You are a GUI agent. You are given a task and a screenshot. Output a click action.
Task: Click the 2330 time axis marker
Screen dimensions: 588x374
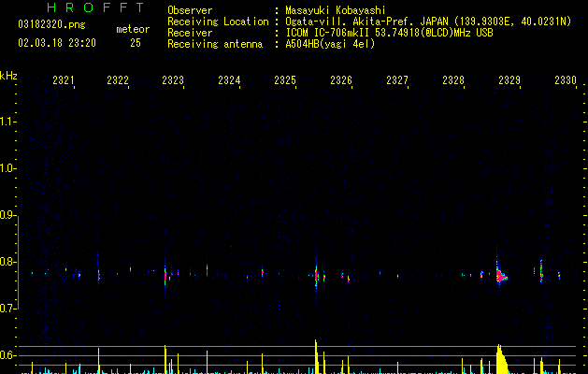[x=566, y=79]
